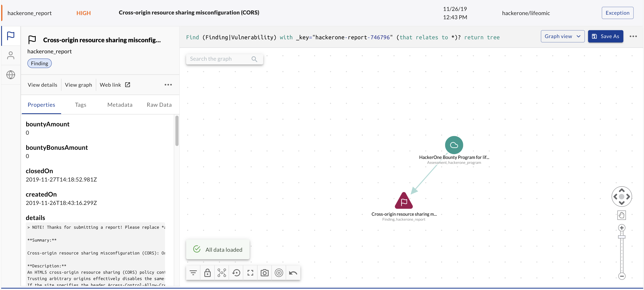Click the camera/screenshot icon in graph toolbar
The height and width of the screenshot is (290, 644).
coord(264,272)
